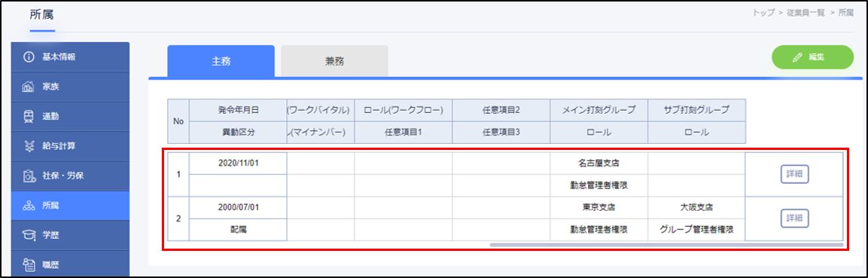Click 詳細 button for row 2
The image size is (868, 278).
(794, 218)
